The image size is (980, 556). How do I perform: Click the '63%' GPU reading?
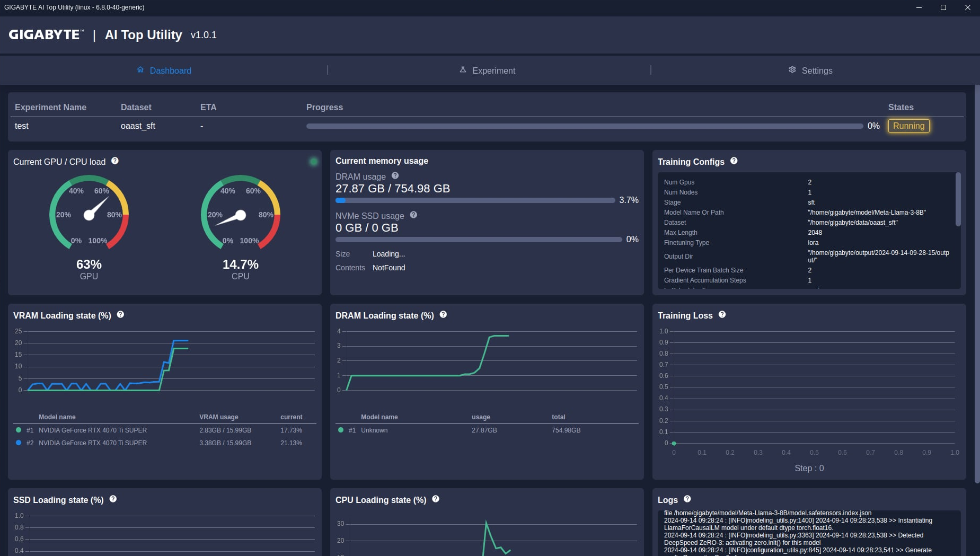(89, 264)
